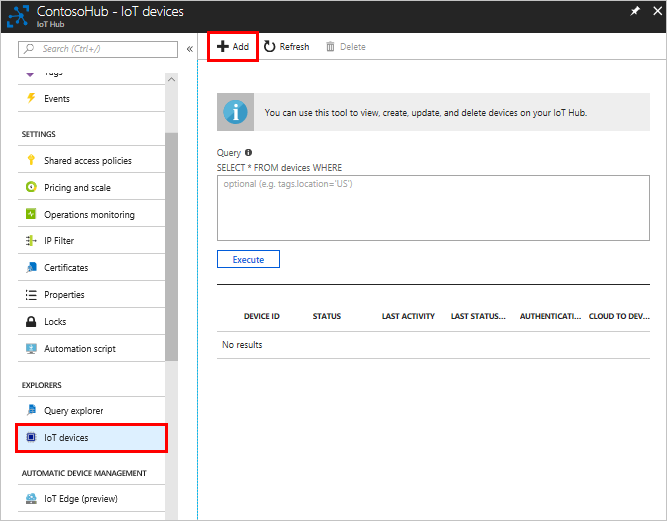Click the Query info tooltip icon
The image size is (667, 521).
pos(248,152)
